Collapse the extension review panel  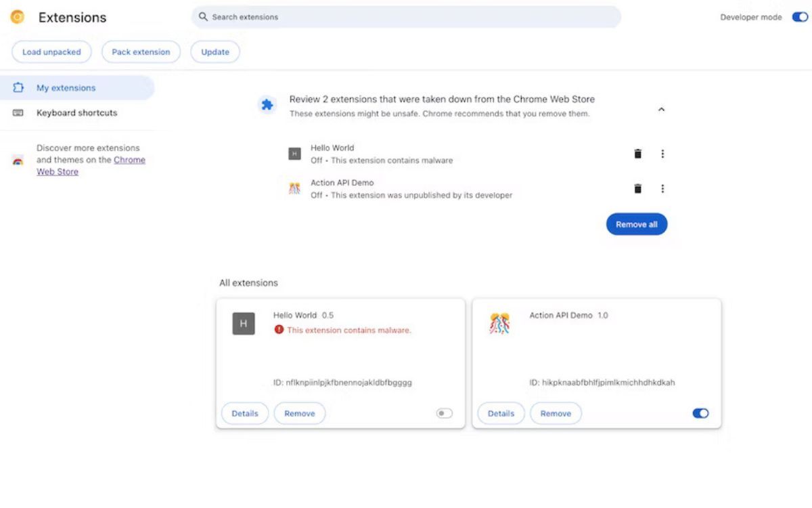661,110
